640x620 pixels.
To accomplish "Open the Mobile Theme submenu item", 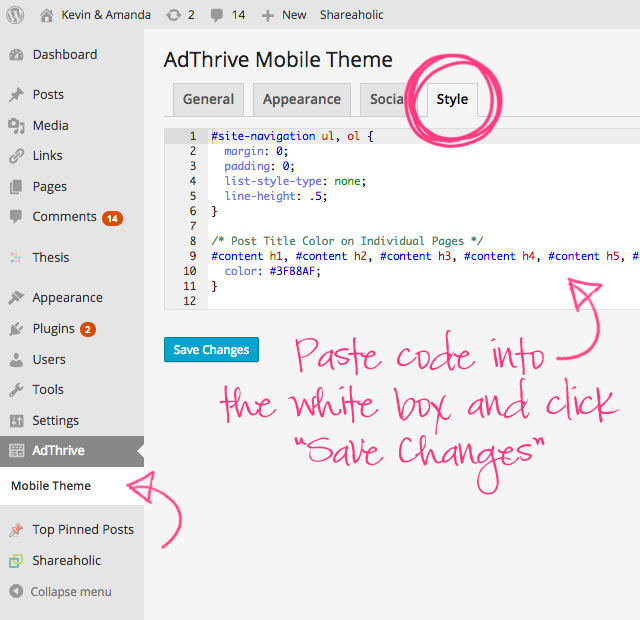I will (51, 486).
